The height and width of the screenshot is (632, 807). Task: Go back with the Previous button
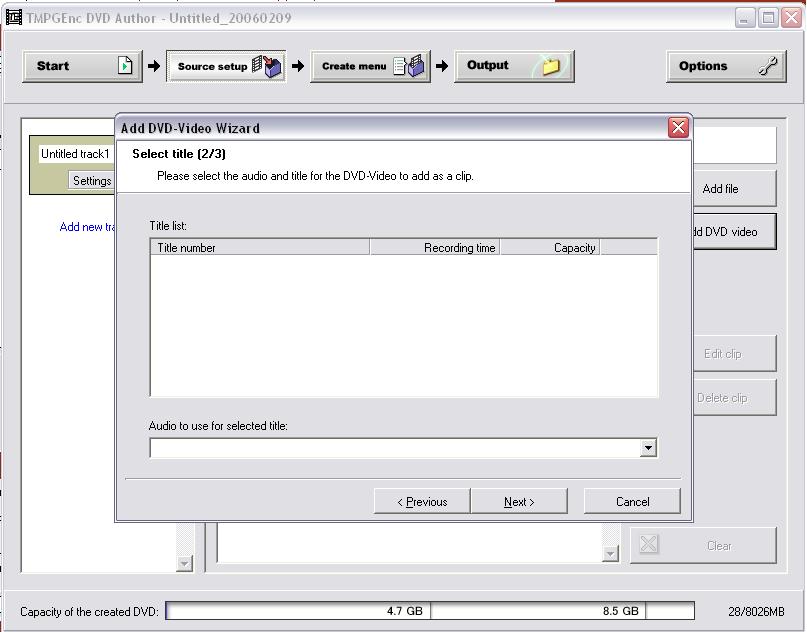point(422,501)
